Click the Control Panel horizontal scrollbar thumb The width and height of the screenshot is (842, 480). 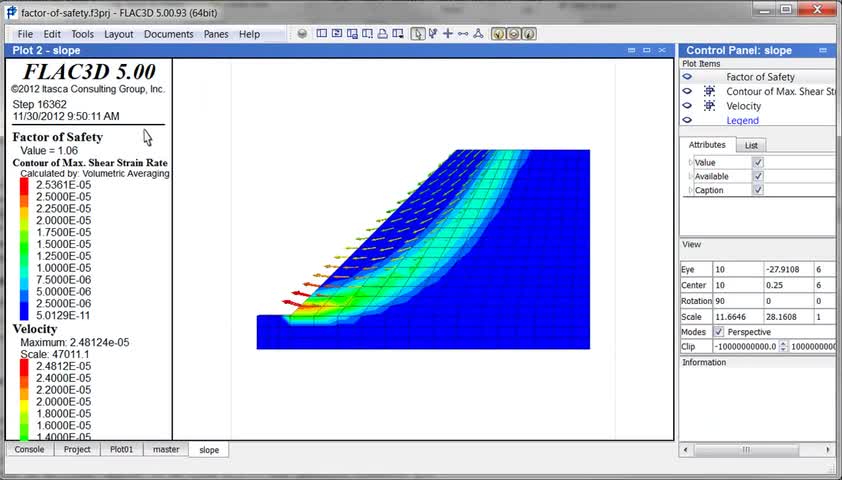[x=746, y=449]
